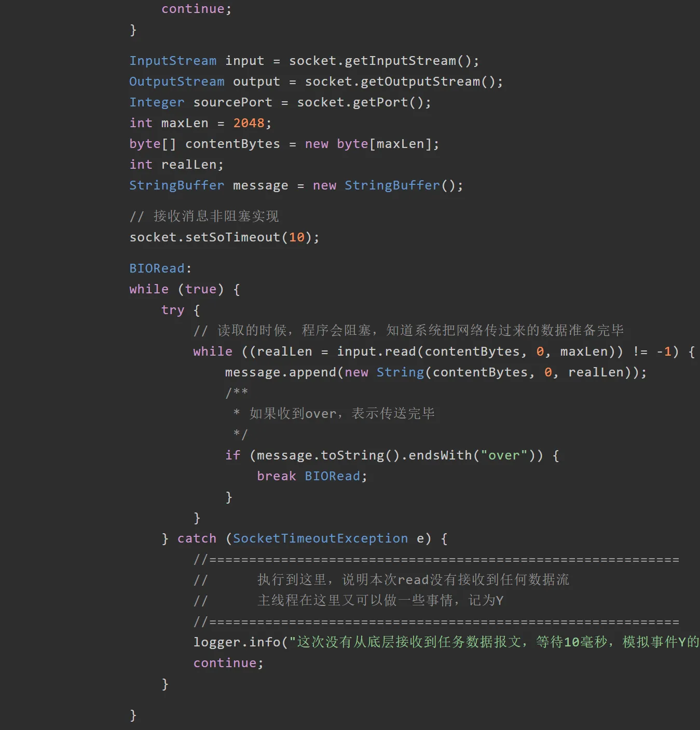Viewport: 700px width, 730px height.
Task: Click the socket.setSoTimeout(10) line
Action: (x=224, y=237)
